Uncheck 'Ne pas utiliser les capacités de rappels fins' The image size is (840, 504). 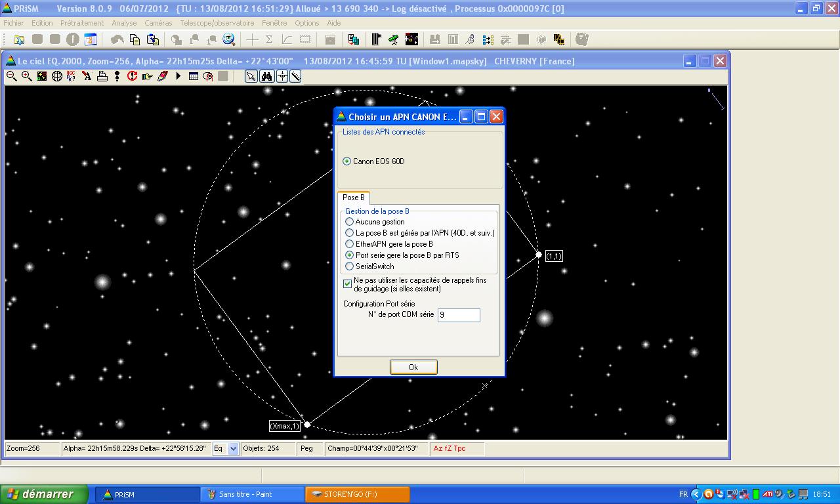point(348,284)
